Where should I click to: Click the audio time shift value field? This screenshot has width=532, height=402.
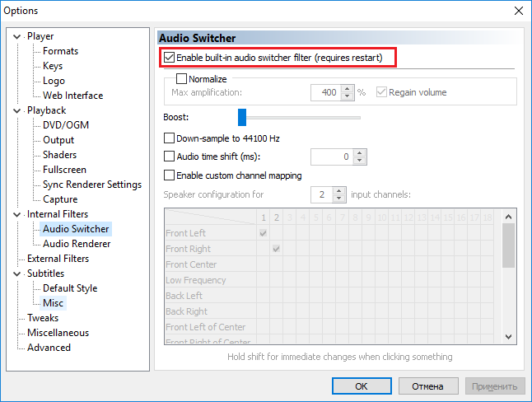pos(332,157)
